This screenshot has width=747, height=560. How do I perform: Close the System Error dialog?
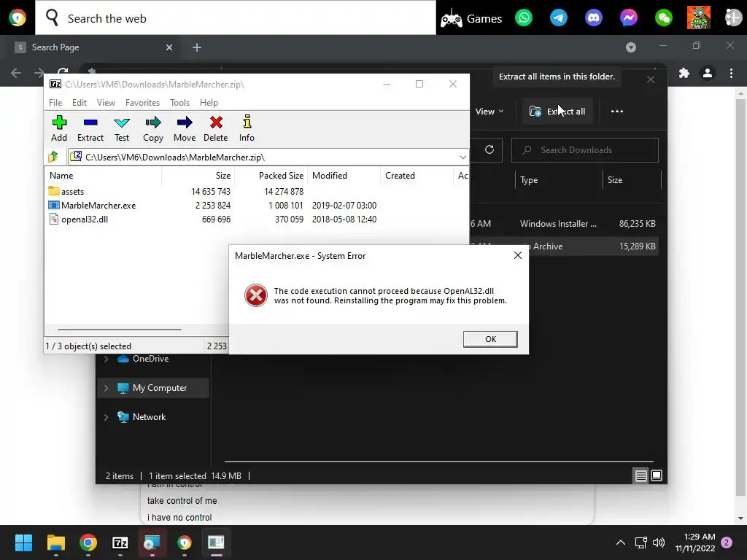pyautogui.click(x=518, y=255)
